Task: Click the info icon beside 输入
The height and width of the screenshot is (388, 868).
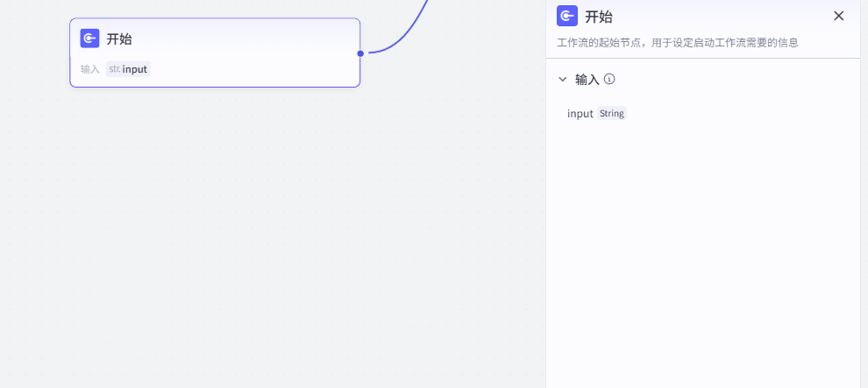Action: 609,79
